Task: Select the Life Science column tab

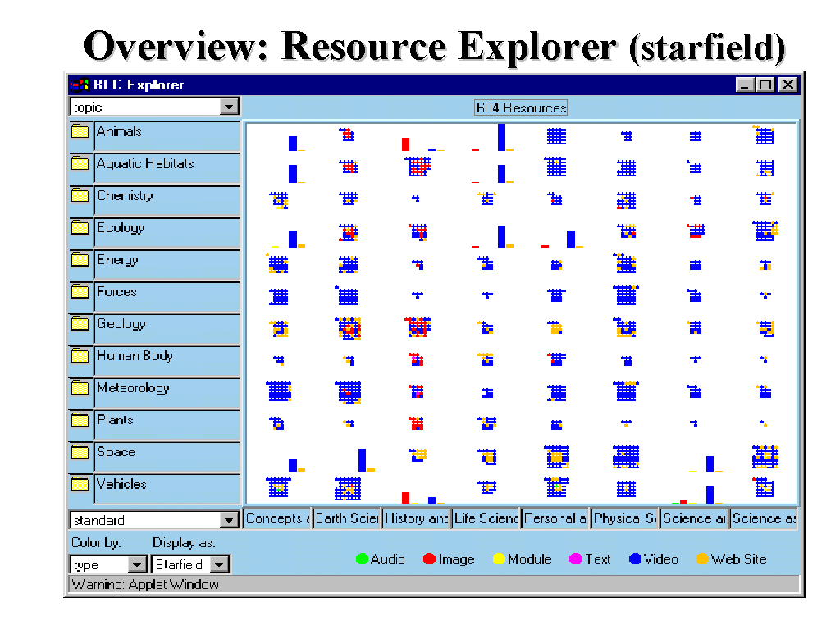Action: coord(486,518)
